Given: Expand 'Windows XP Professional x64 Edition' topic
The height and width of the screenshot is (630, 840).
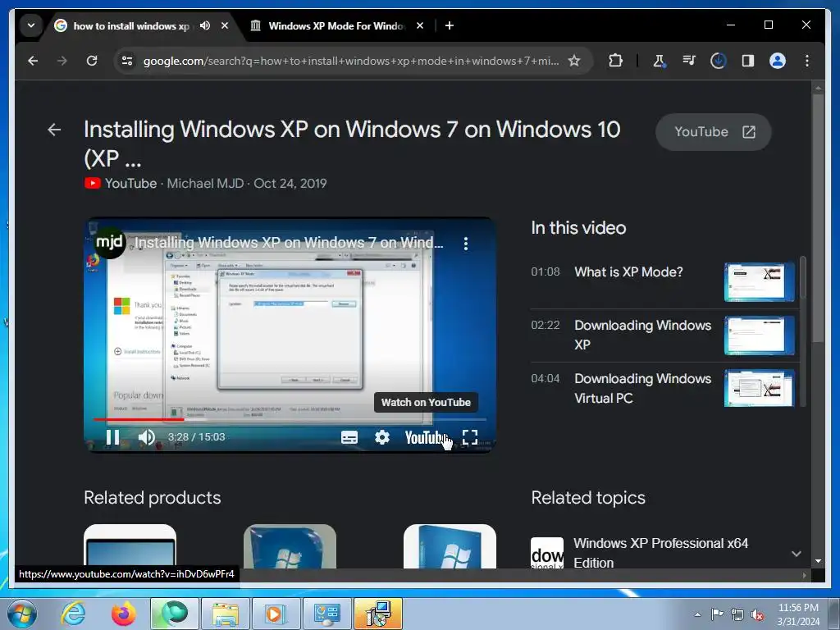Looking at the screenshot, I should (796, 554).
